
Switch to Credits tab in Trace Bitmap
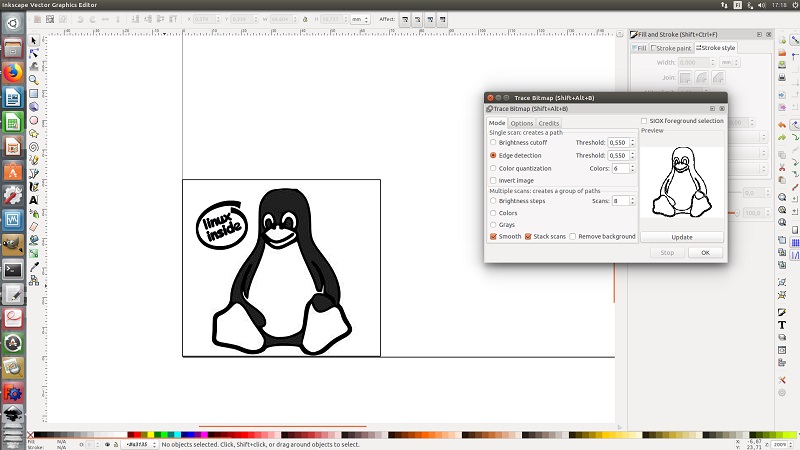pyautogui.click(x=548, y=123)
